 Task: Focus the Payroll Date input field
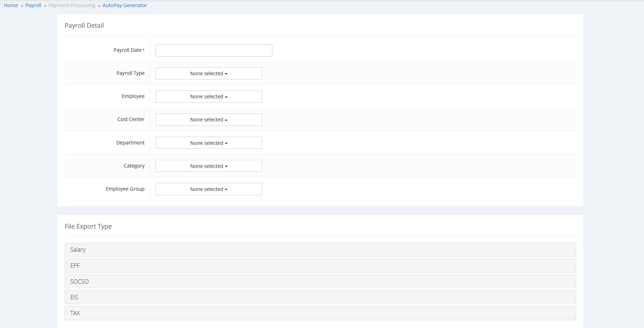click(214, 50)
